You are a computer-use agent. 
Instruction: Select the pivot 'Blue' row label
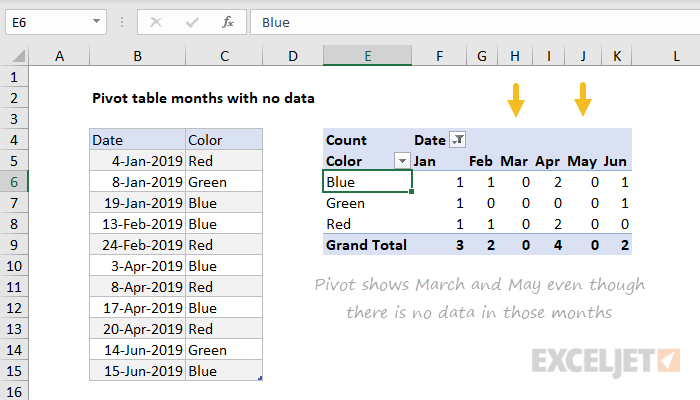pyautogui.click(x=367, y=182)
